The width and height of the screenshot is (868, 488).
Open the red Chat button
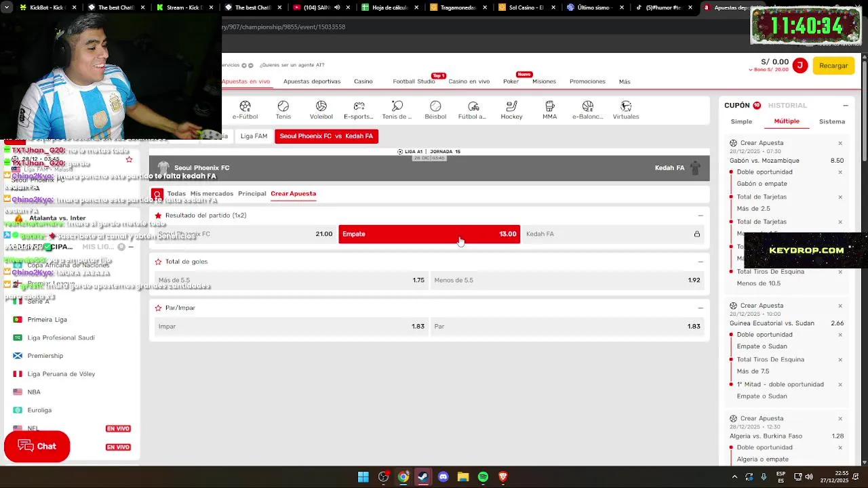(x=37, y=447)
